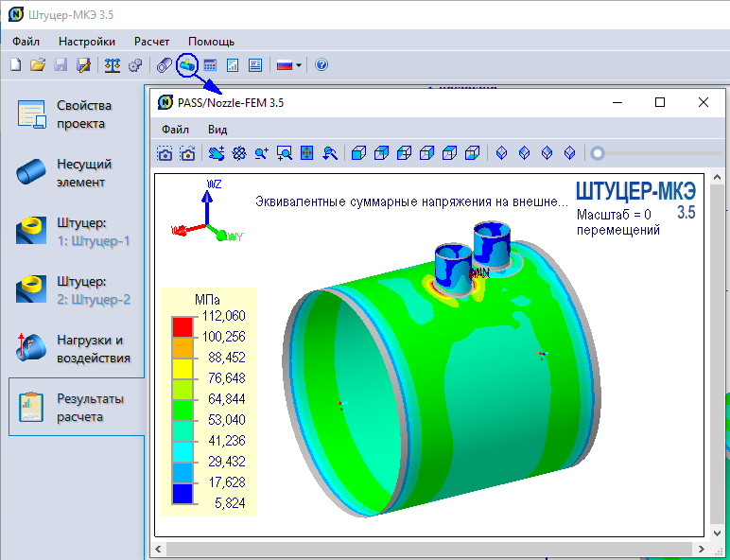Click Save As diskette with pencil
730x560 pixels.
coord(84,64)
